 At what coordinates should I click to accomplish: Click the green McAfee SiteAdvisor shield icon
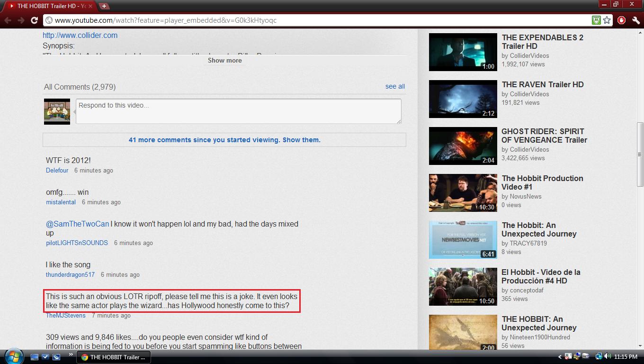[596, 20]
